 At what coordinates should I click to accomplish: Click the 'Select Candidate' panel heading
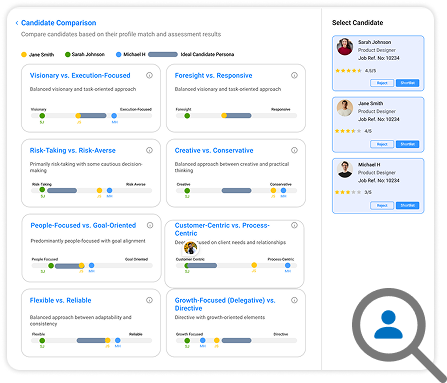click(x=357, y=23)
